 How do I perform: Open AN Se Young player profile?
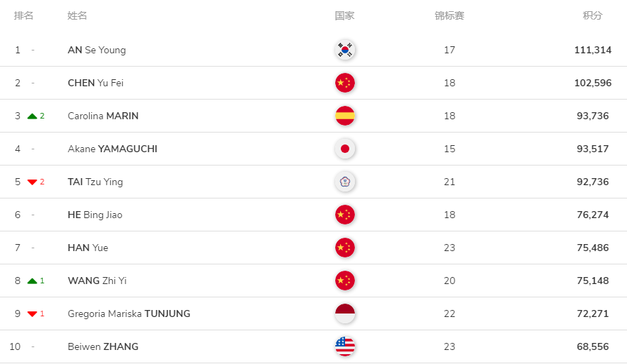(97, 50)
